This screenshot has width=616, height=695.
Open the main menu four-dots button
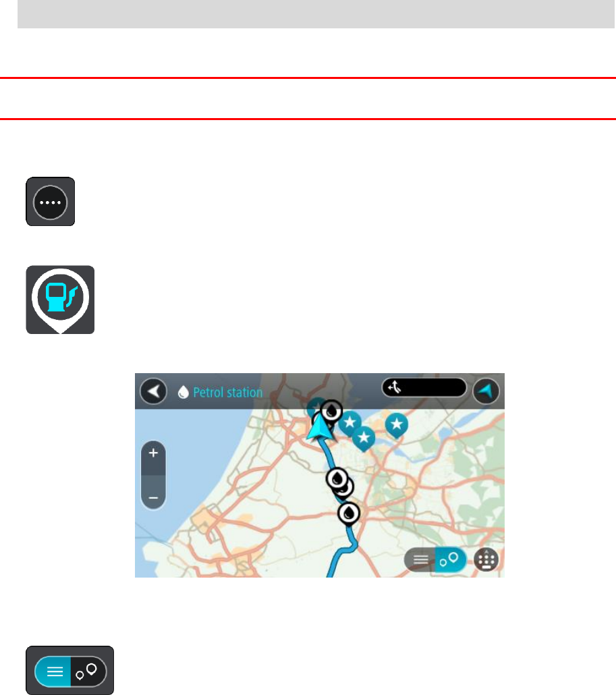point(50,202)
